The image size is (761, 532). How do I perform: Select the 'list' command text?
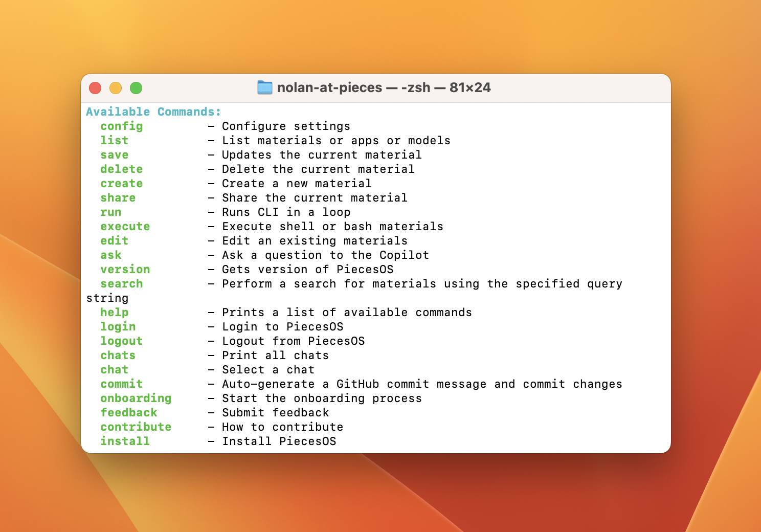(x=115, y=140)
